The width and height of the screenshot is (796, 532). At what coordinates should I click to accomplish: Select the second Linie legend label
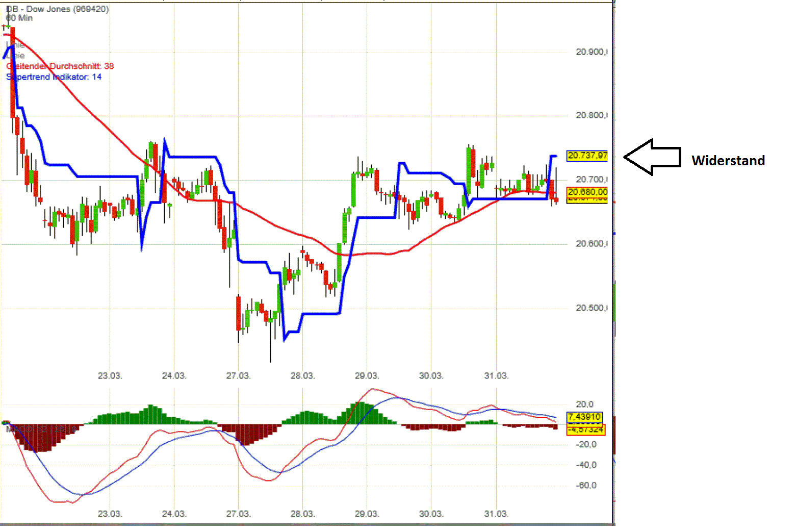tap(15, 55)
